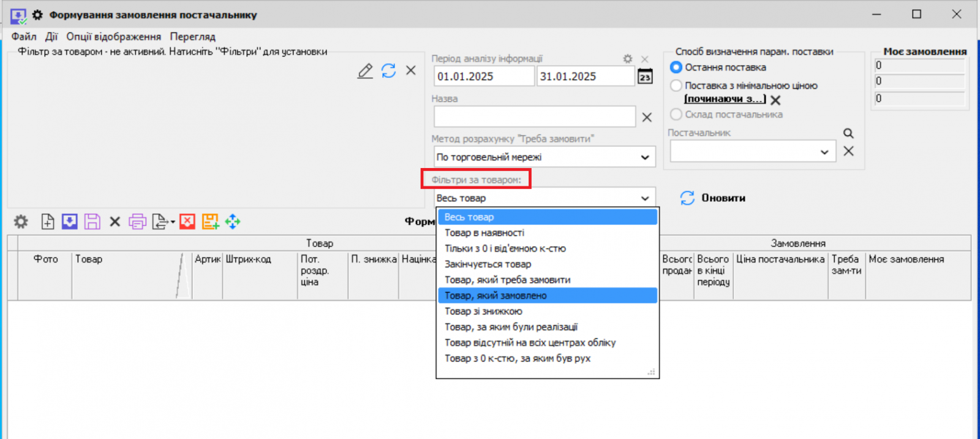Click the red square X icon
This screenshot has width=980, height=439.
pos(187,222)
